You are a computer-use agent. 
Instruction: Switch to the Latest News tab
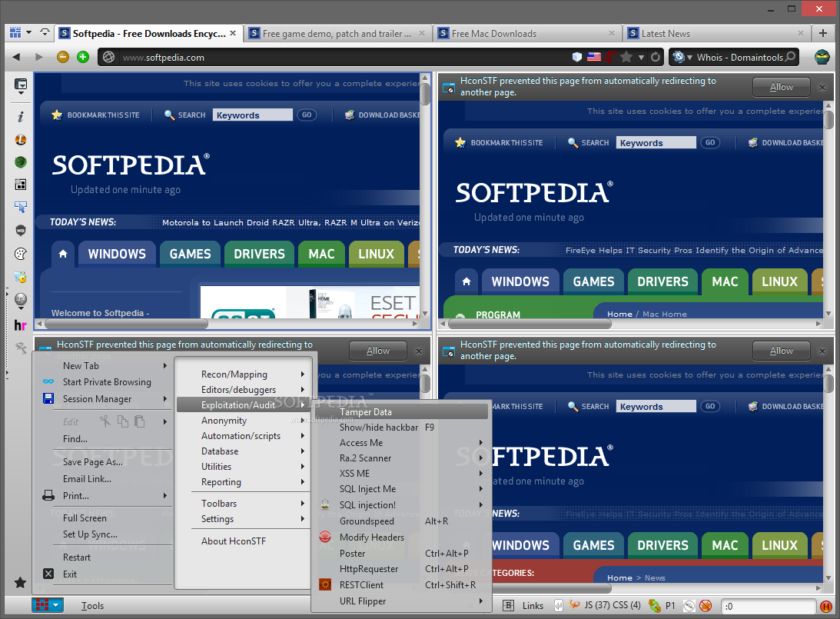(716, 33)
